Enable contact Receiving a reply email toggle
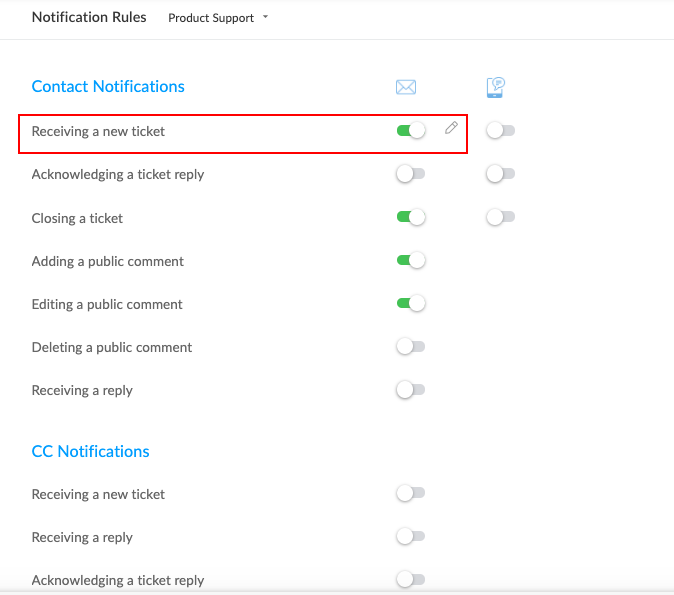674x595 pixels. (411, 390)
